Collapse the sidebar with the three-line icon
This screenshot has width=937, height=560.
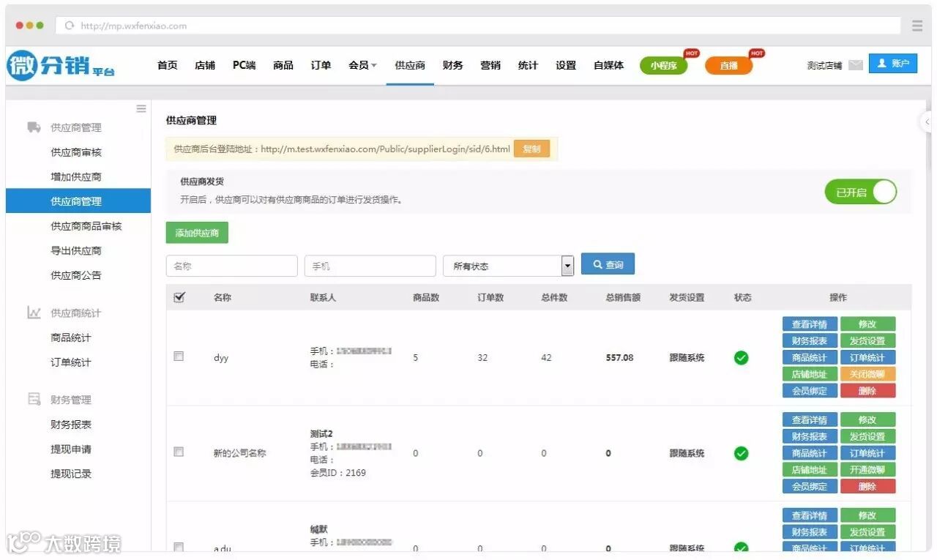[141, 108]
